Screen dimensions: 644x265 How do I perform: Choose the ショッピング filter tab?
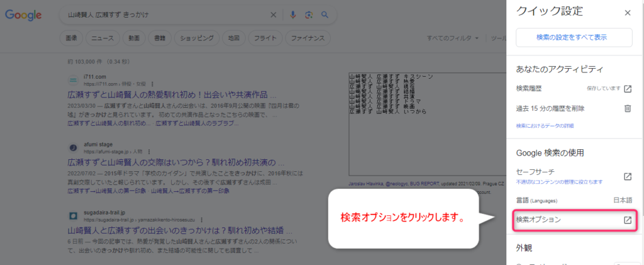click(197, 38)
